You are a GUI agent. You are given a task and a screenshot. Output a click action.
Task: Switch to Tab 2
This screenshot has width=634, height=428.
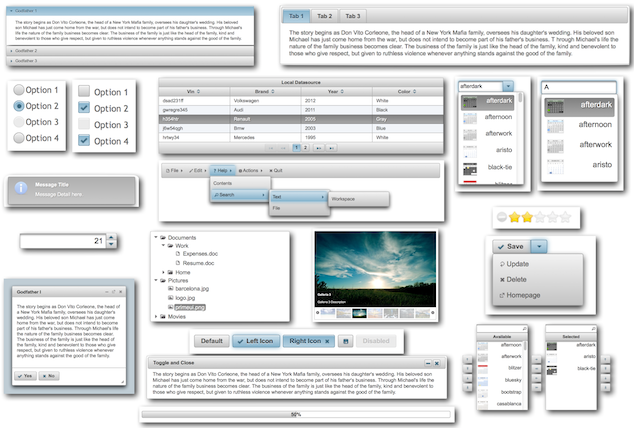(x=324, y=16)
